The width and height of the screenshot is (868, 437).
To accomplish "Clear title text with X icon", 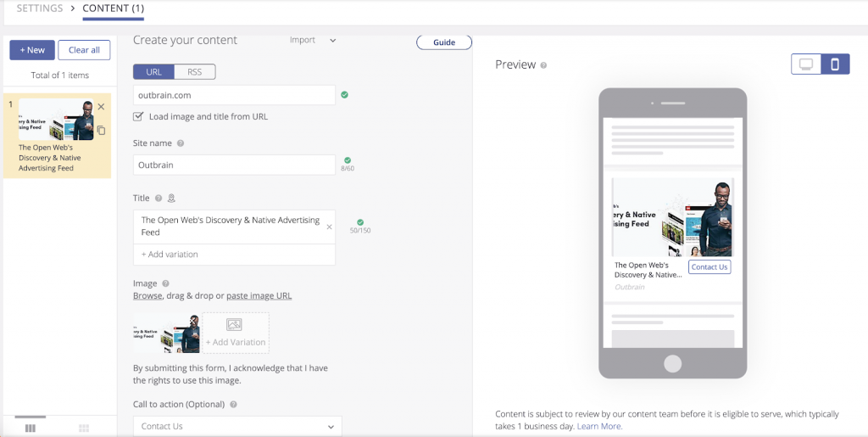I will (x=329, y=227).
